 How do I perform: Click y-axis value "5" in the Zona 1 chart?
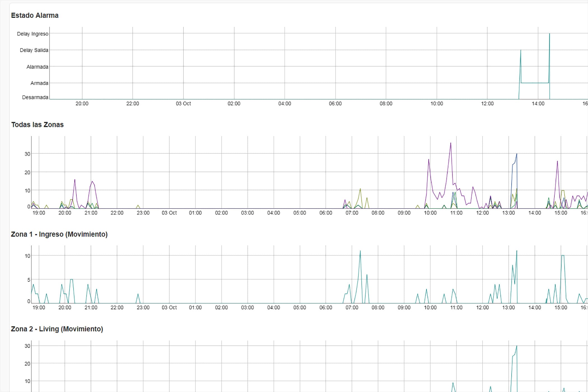click(x=29, y=280)
